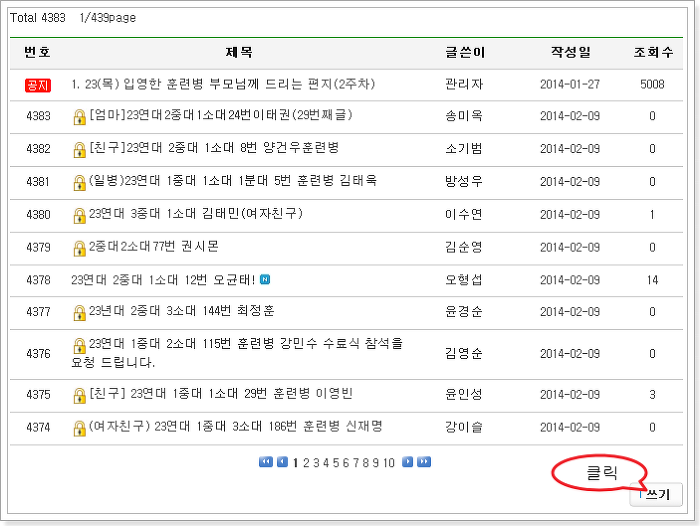Click the blue N new-post icon
The width and height of the screenshot is (700, 526).
265,280
